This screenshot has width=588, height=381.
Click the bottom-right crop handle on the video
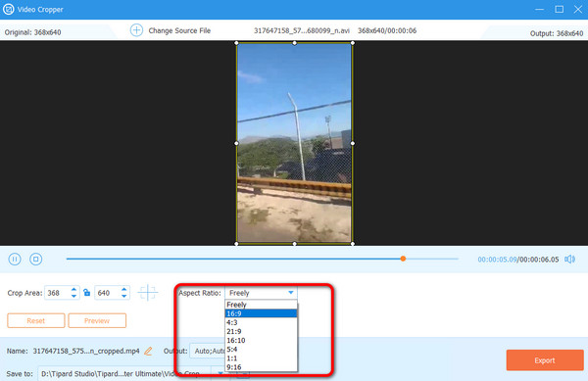(x=353, y=244)
